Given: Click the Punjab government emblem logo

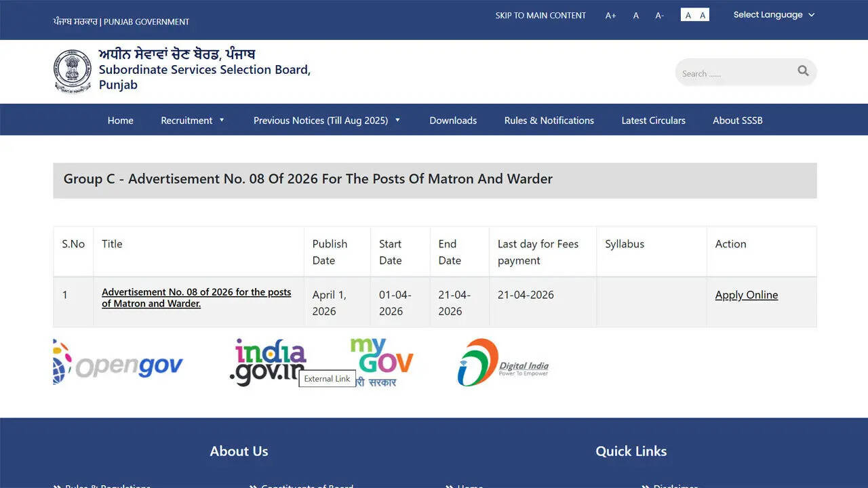Looking at the screenshot, I should pos(72,70).
